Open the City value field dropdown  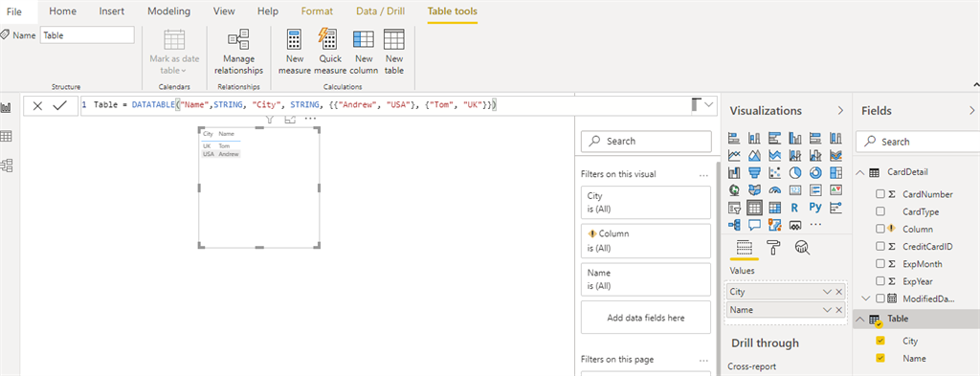(x=828, y=292)
